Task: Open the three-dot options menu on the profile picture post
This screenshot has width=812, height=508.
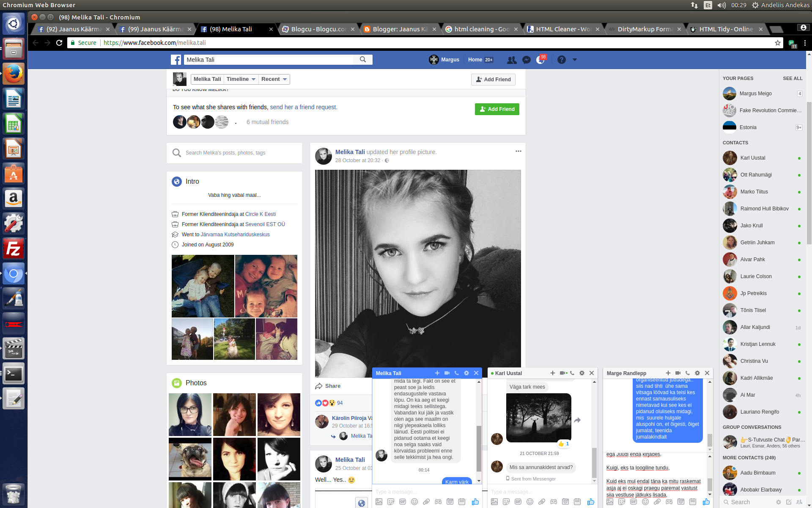Action: pos(518,151)
